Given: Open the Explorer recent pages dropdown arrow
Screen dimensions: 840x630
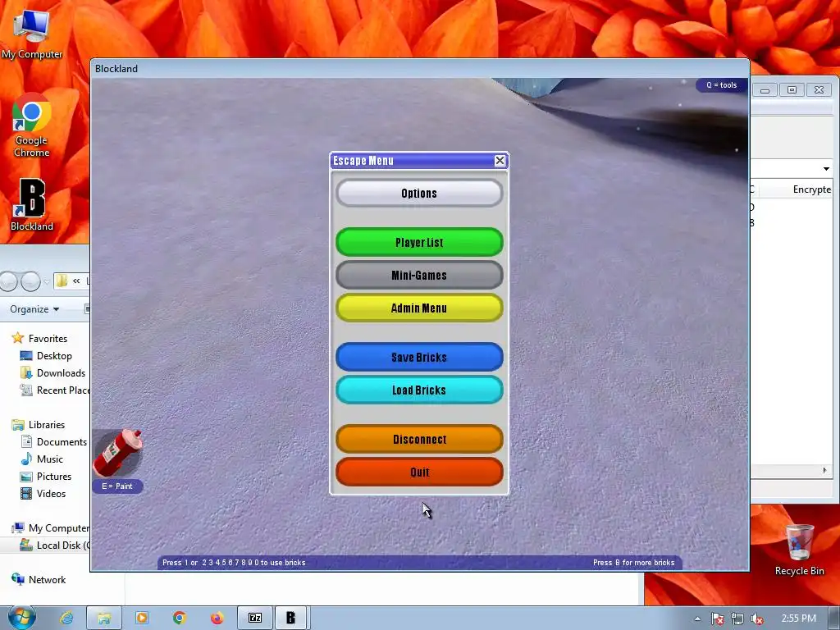Looking at the screenshot, I should pyautogui.click(x=47, y=281).
